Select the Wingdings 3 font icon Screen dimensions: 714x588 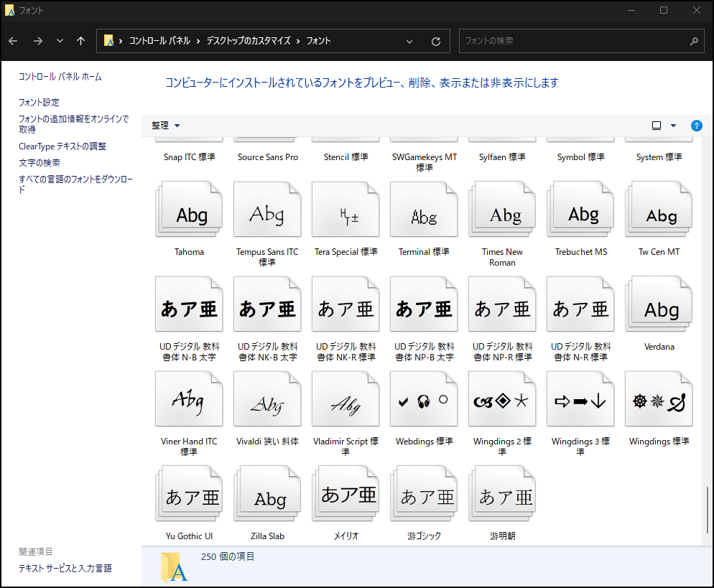coord(580,399)
